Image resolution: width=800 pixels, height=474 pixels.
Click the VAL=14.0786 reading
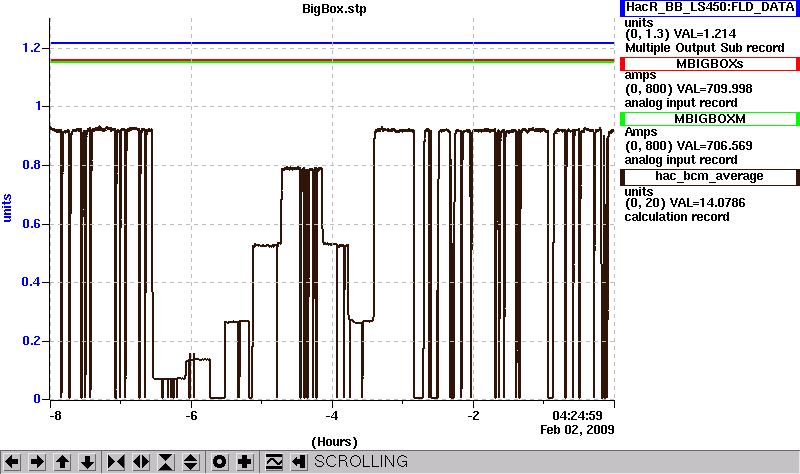coord(707,203)
